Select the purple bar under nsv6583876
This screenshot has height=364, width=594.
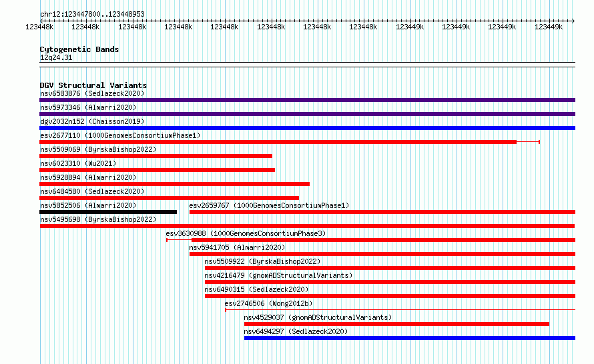pyautogui.click(x=307, y=100)
